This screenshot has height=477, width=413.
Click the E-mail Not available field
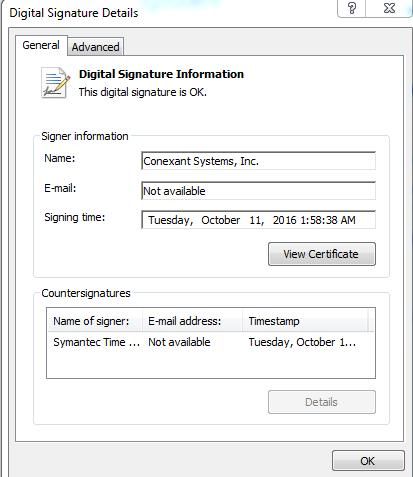click(259, 191)
